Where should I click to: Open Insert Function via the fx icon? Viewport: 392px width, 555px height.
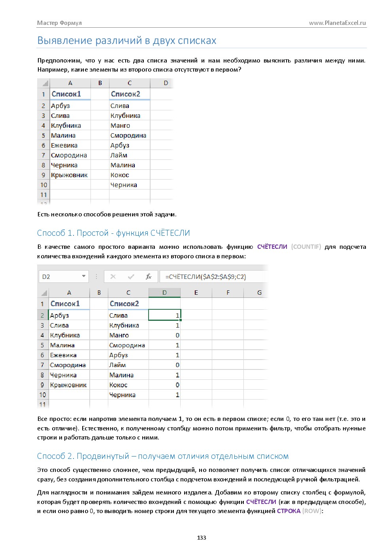[149, 277]
